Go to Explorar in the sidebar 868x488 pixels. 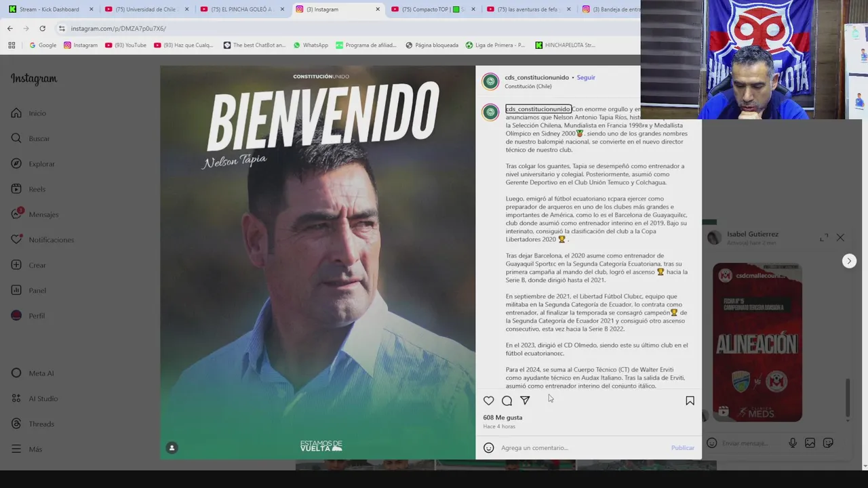(x=33, y=164)
